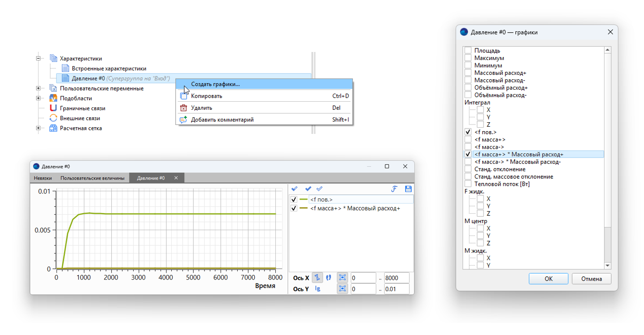Viewport: 644px width, 335px height.
Task: Check the Максимум option
Action: point(468,58)
